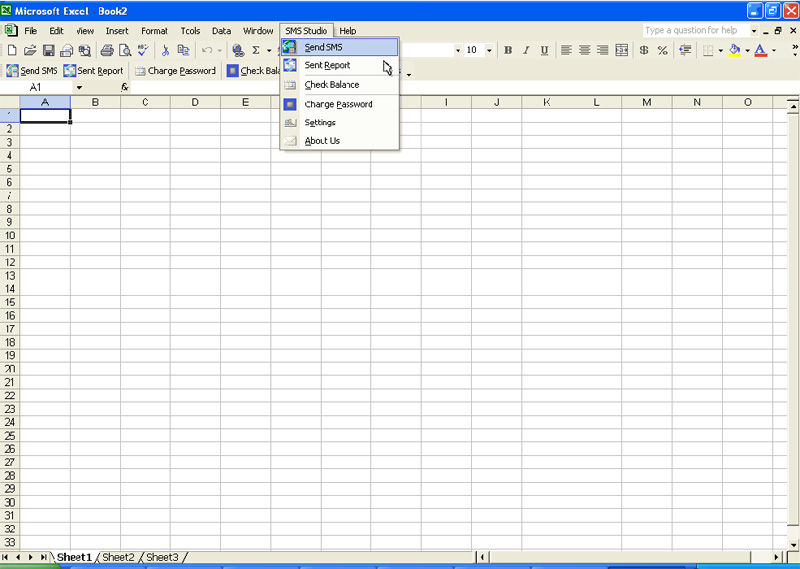Screen dimensions: 800x569
Task: Choose Settings in the SMS Studio menu
Action: pos(339,122)
